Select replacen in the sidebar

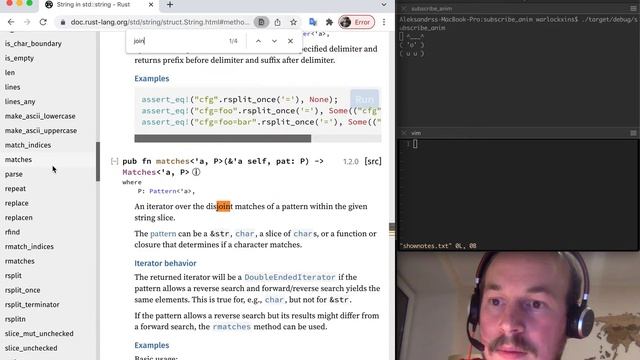click(x=18, y=218)
